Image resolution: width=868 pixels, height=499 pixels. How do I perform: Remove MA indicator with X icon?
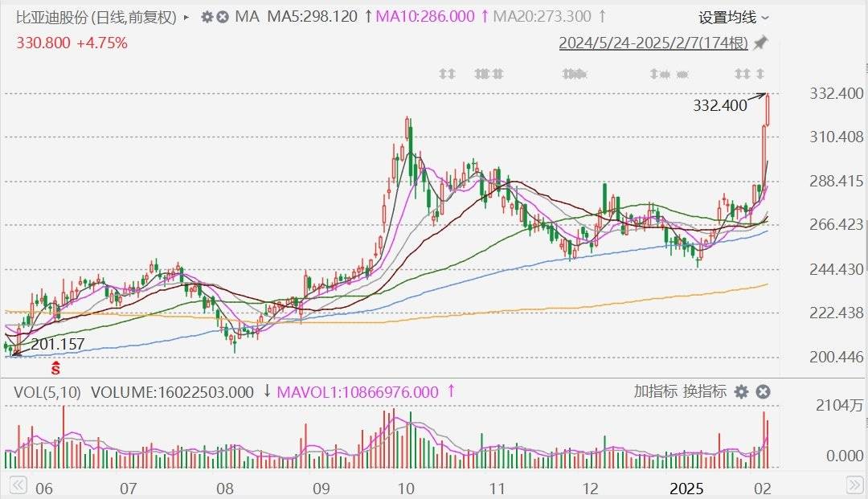tap(223, 17)
